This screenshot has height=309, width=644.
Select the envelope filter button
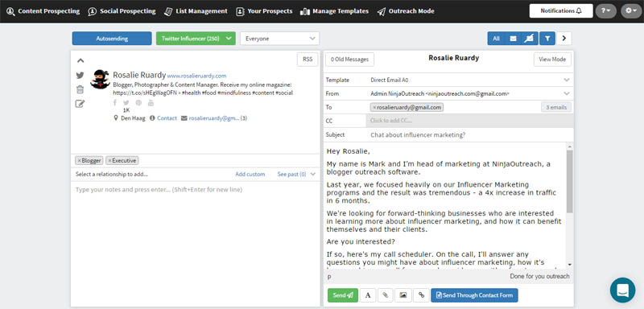513,39
